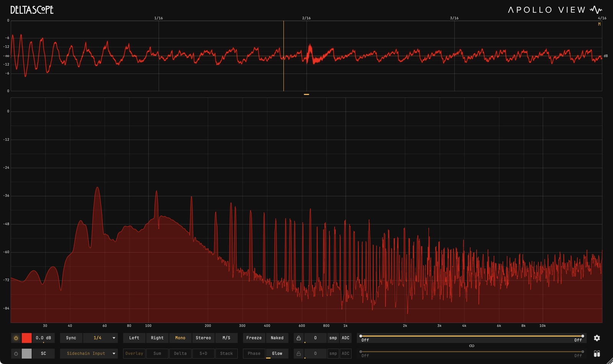Select the Mono channel tab
This screenshot has width=613, height=364.
180,338
